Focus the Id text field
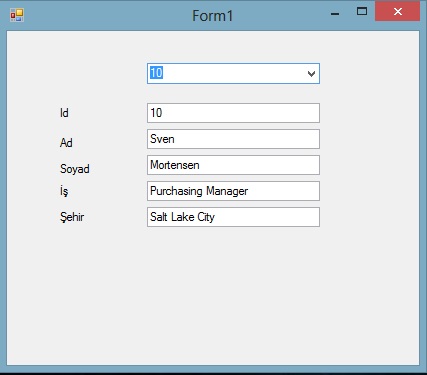Screen dimensions: 427x375 coord(233,113)
